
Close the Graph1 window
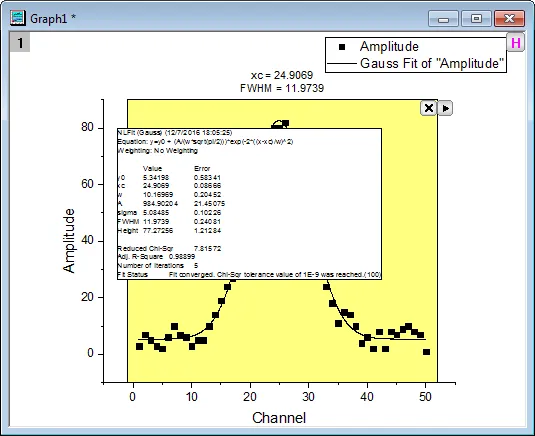(509, 18)
